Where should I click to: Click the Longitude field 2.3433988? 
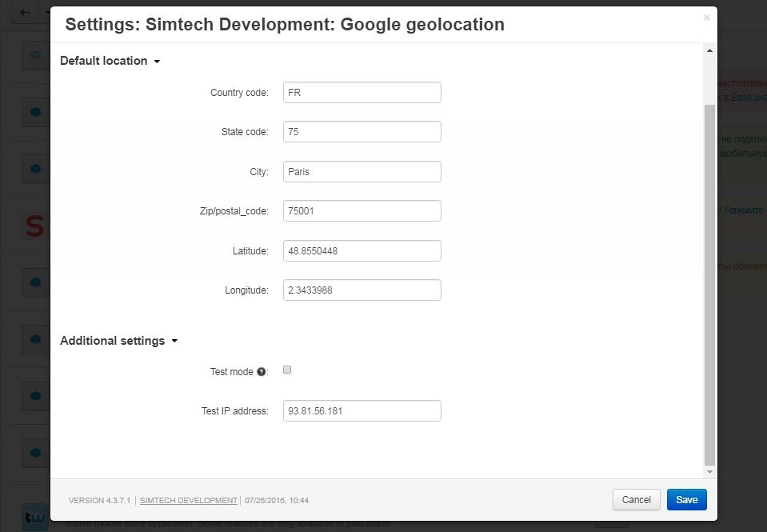[x=362, y=290]
